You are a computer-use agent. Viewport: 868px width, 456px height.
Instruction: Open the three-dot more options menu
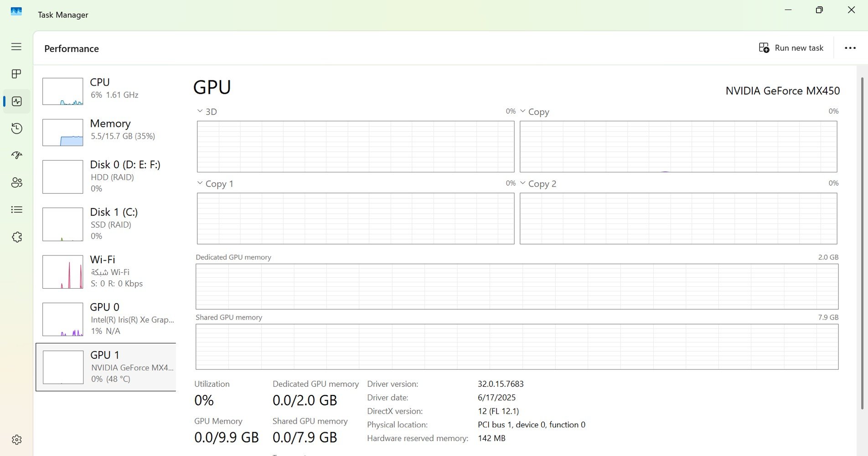click(x=850, y=48)
